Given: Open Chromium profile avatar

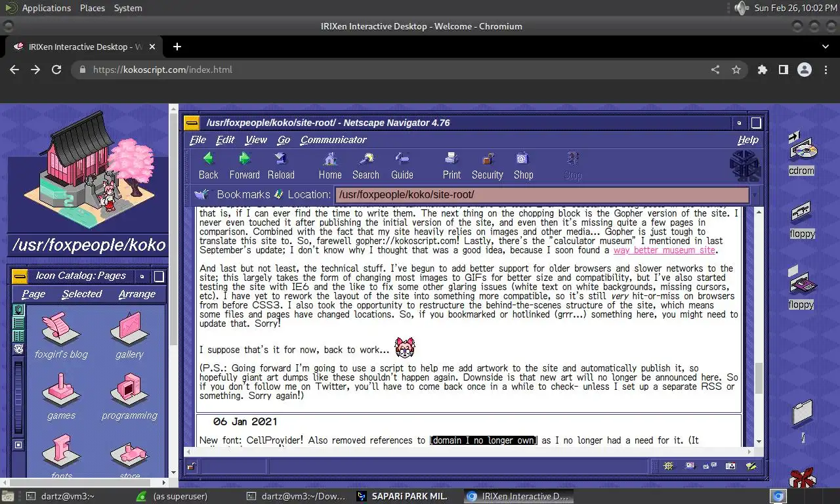Looking at the screenshot, I should tap(805, 70).
